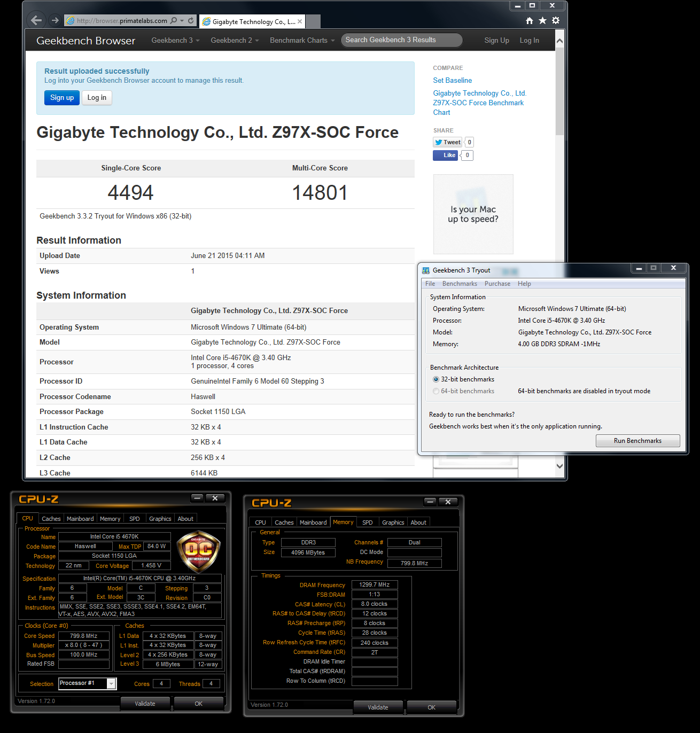Viewport: 700px width, 733px height.
Task: Select the 64-bit benchmarks radio button
Action: [436, 391]
